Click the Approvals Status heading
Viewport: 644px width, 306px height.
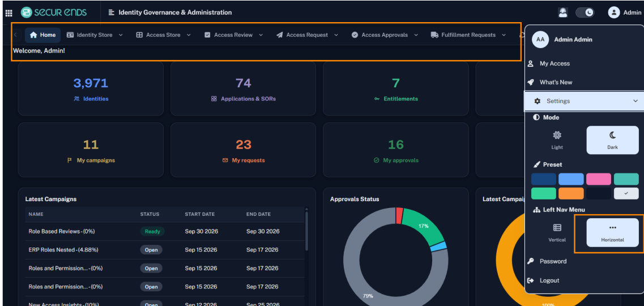point(355,199)
